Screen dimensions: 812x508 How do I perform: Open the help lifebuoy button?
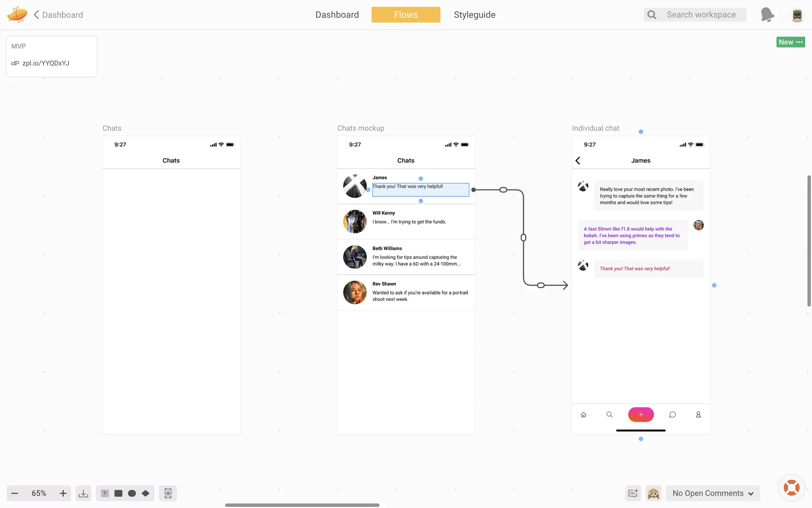point(791,488)
